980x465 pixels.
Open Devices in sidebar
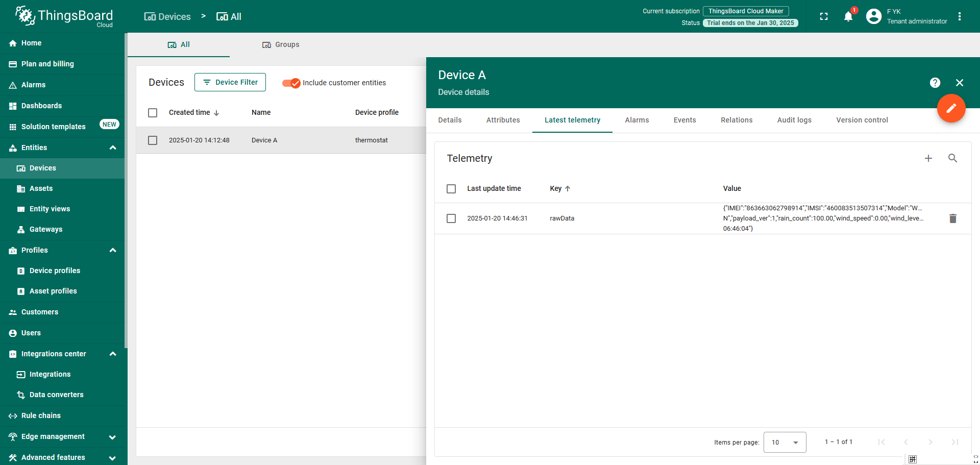point(62,168)
